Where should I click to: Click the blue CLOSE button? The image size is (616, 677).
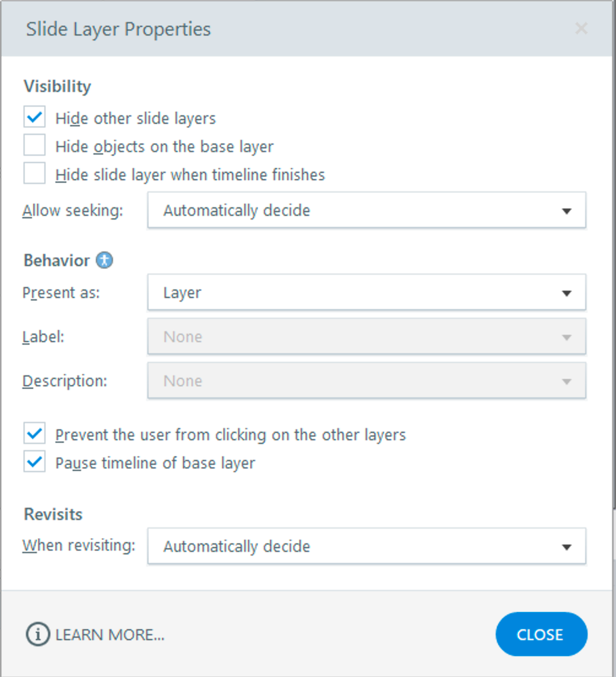[540, 634]
